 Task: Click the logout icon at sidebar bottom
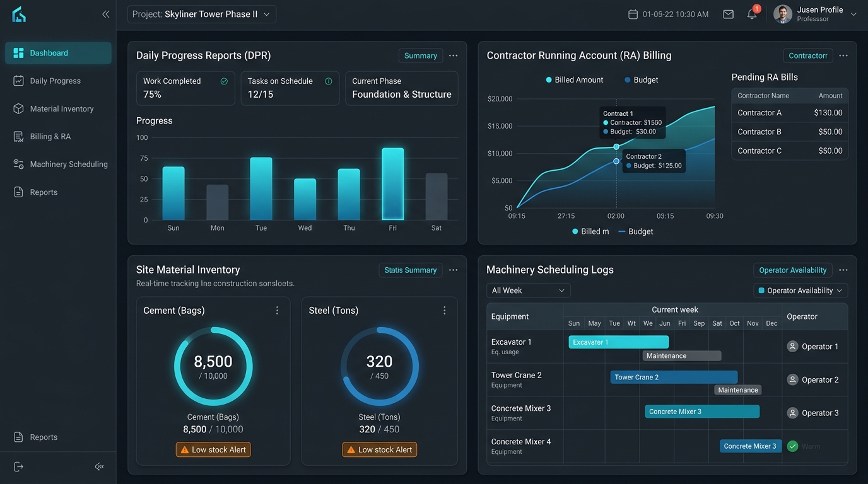tap(18, 466)
